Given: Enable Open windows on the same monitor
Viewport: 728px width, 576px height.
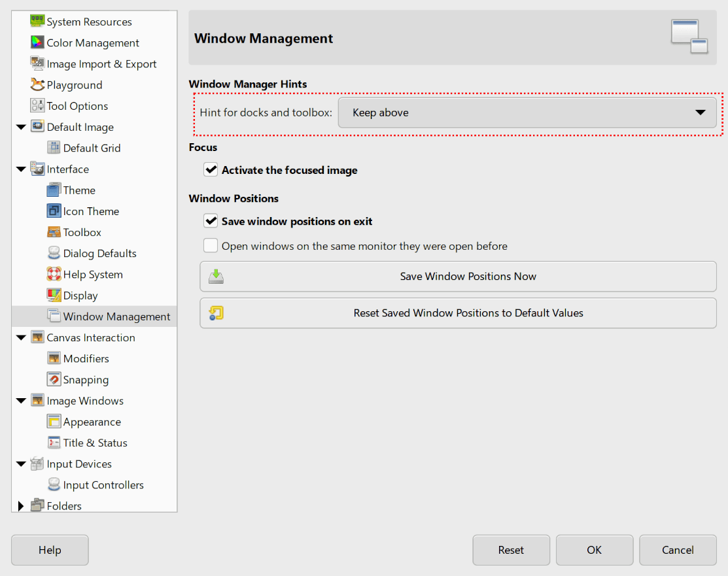Looking at the screenshot, I should [x=211, y=246].
